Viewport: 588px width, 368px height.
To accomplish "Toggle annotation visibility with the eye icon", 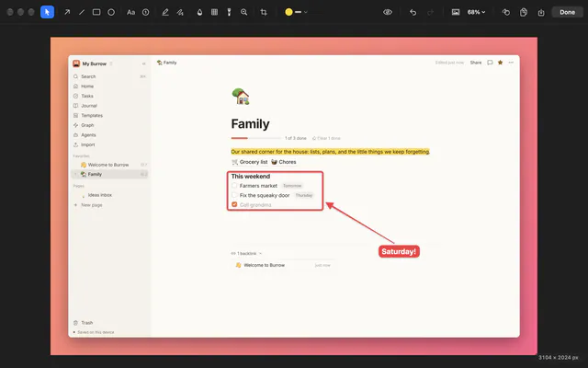I will point(388,12).
